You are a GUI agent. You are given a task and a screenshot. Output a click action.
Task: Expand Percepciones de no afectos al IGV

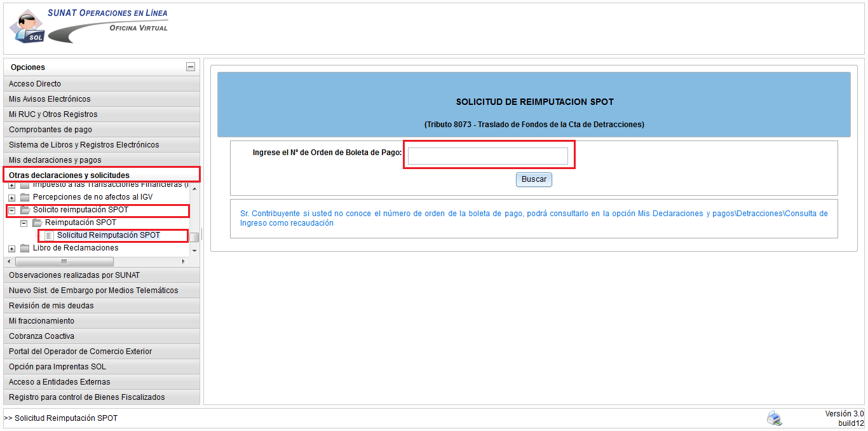tap(11, 198)
